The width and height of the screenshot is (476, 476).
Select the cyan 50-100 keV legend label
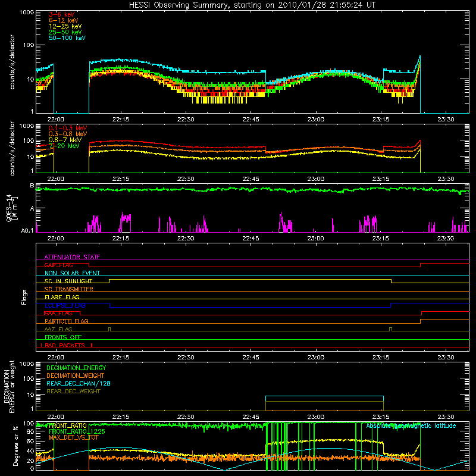pos(67,38)
